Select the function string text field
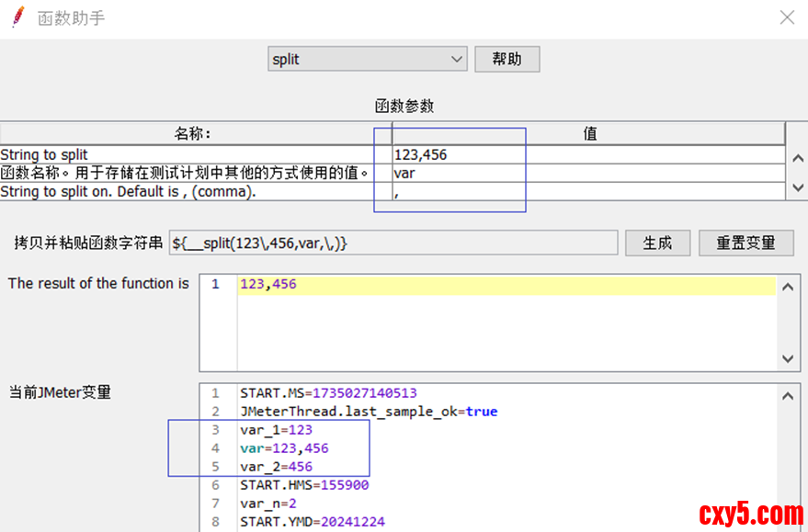 (393, 243)
